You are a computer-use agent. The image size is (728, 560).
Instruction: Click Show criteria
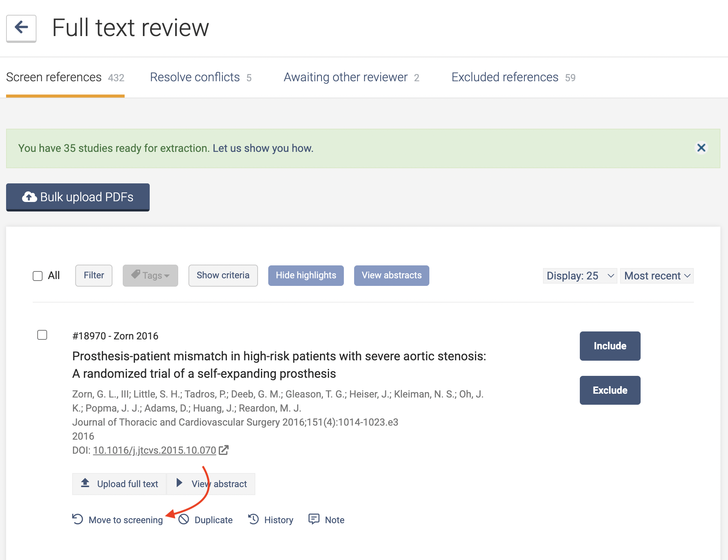point(223,276)
